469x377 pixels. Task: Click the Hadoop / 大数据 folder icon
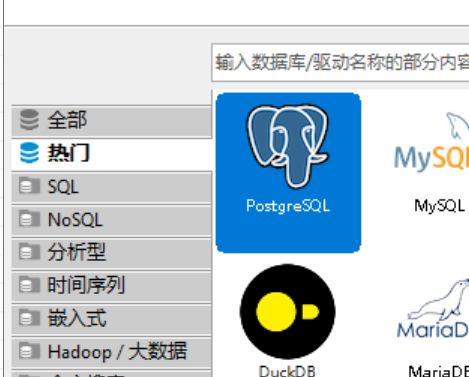[29, 351]
